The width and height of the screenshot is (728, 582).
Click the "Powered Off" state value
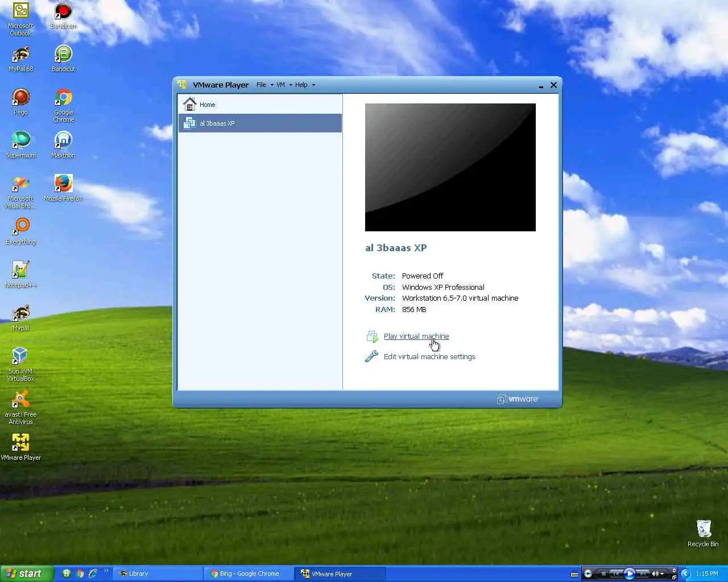pos(423,276)
